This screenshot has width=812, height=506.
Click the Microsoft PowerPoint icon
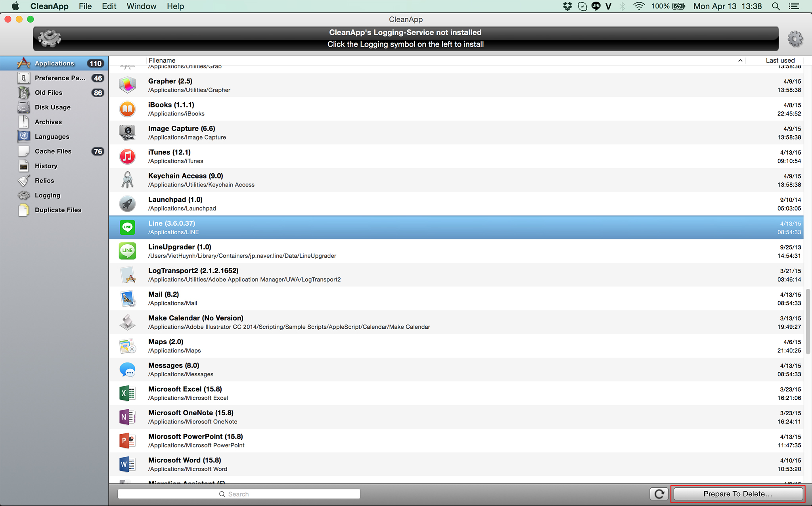click(x=127, y=441)
